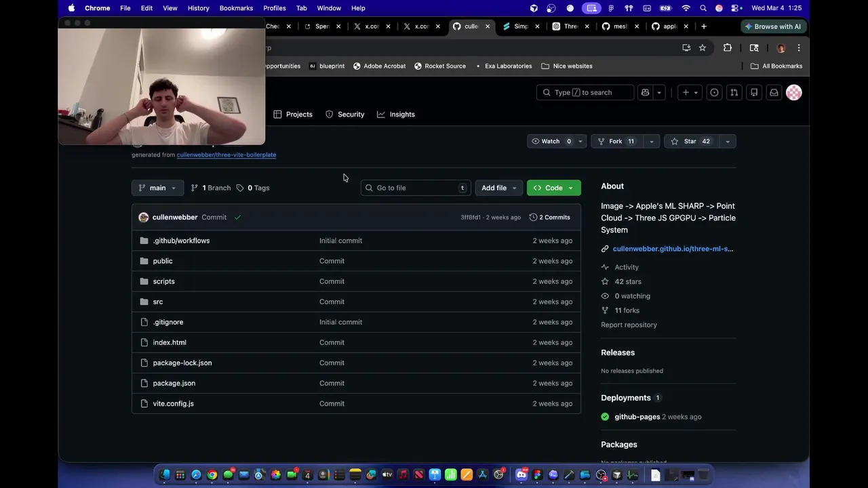Open the History menu in menu bar
Viewport: 868px width, 488px height.
198,8
